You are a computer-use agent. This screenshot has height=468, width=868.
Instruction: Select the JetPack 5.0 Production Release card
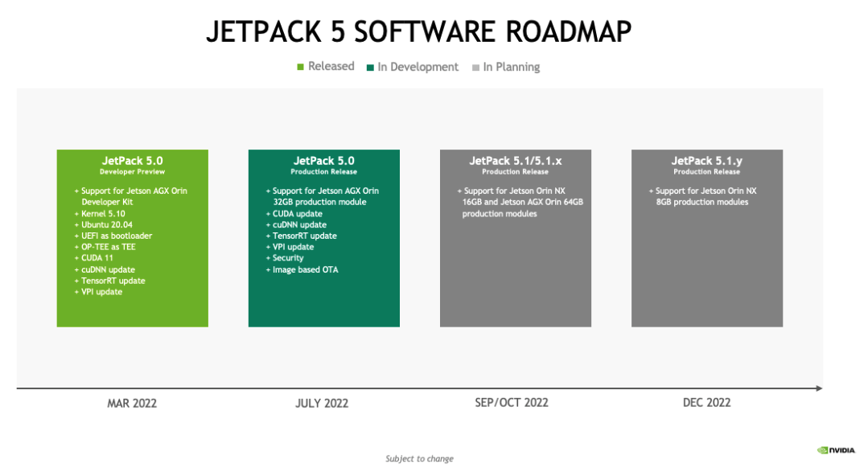click(x=323, y=237)
